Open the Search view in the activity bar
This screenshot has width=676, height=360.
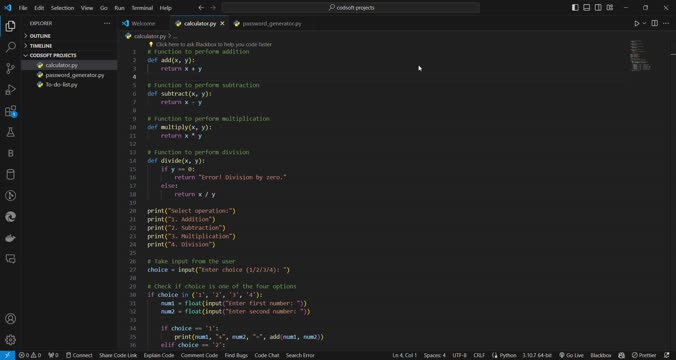(x=10, y=47)
